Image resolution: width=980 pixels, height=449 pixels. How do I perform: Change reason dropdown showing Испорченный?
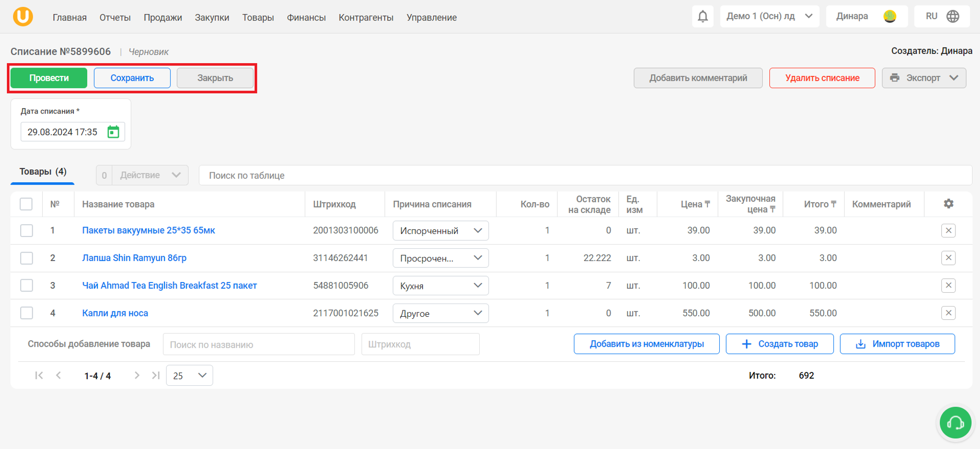(441, 231)
